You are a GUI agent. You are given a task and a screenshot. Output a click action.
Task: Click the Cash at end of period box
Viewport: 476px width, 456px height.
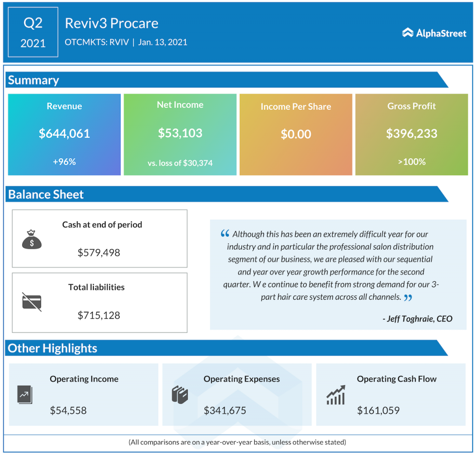click(99, 238)
